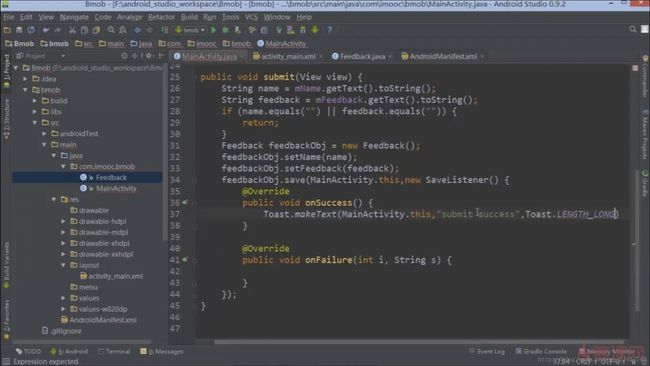
Task: Toggle the Structure tool window side tab
Action: 6,118
